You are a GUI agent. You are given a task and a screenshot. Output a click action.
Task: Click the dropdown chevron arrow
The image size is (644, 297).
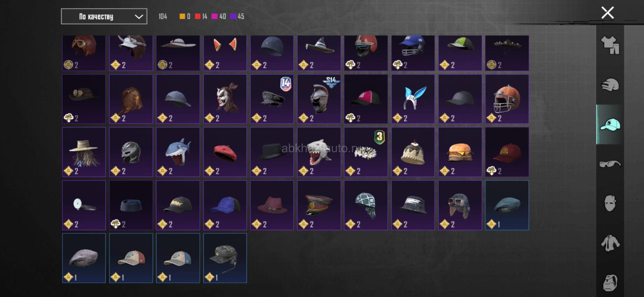(139, 17)
